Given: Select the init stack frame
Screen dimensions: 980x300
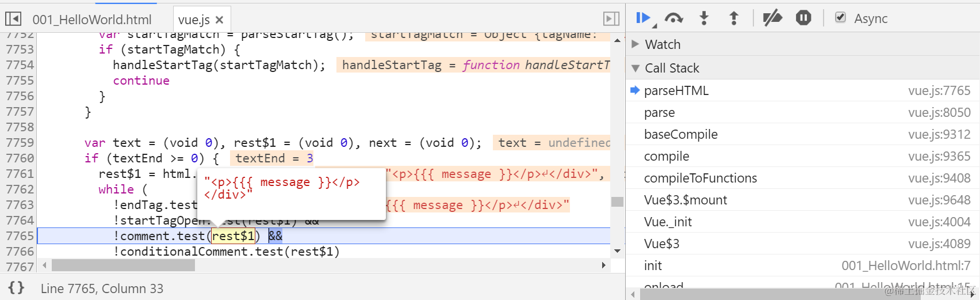Looking at the screenshot, I should [803, 265].
